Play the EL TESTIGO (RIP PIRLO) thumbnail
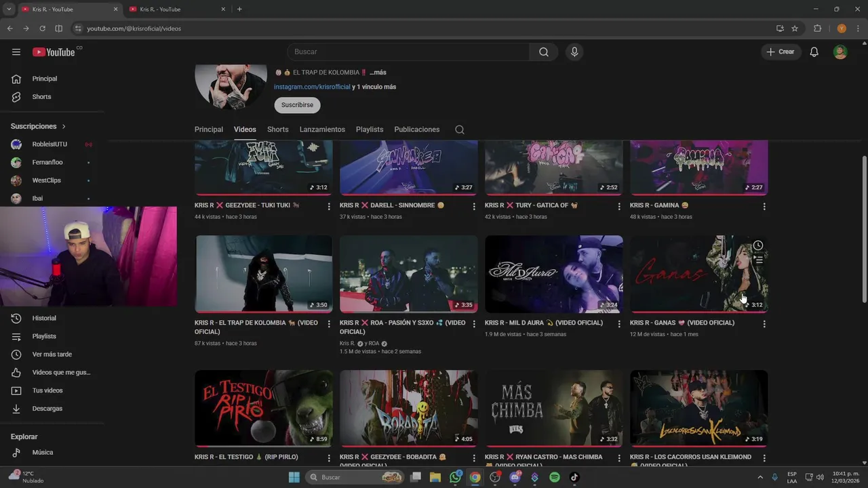Image resolution: width=868 pixels, height=488 pixels. [264, 407]
